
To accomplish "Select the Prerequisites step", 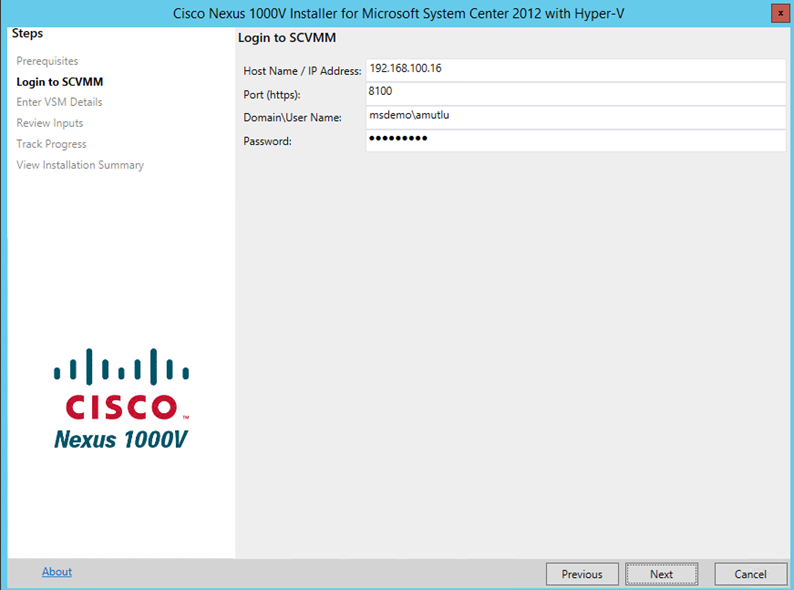I will (x=47, y=61).
